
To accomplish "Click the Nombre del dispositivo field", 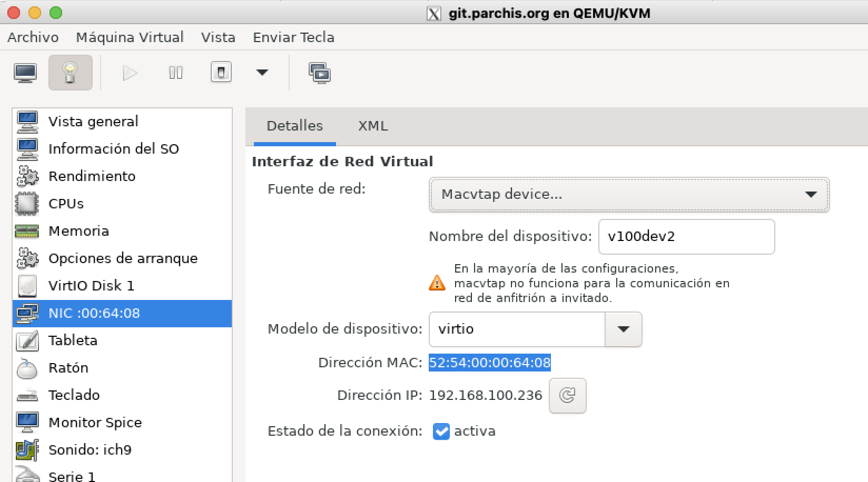I will (687, 237).
